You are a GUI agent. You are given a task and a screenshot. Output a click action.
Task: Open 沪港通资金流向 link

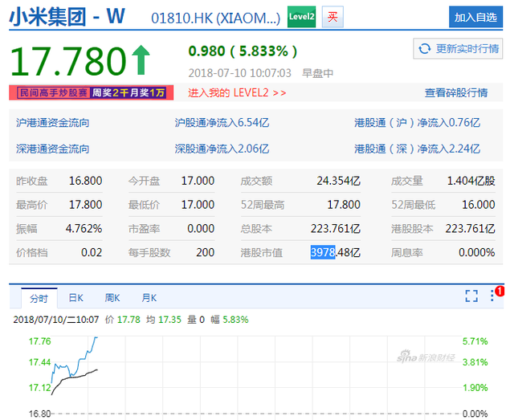(52, 123)
